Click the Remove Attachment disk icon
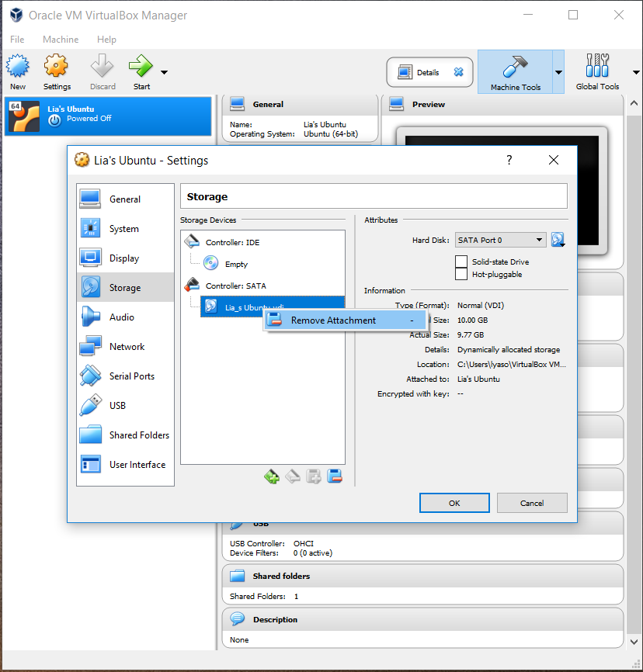This screenshot has height=672, width=643. 335,476
